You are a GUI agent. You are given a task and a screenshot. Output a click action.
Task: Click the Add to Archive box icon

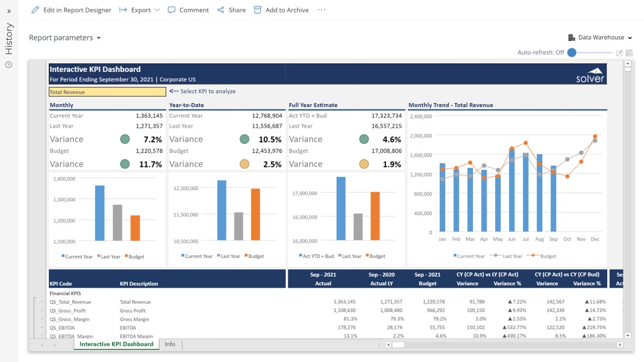[257, 10]
